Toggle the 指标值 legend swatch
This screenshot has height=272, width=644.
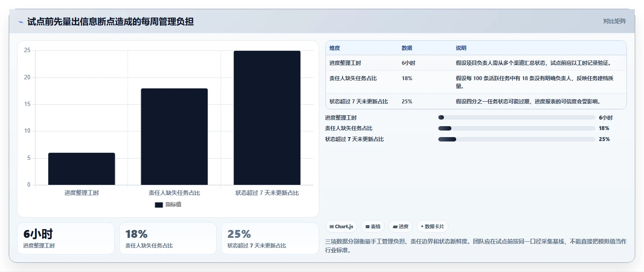[159, 205]
